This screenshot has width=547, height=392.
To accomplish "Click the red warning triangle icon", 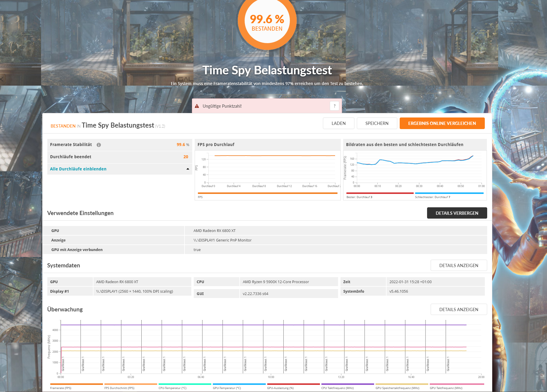I will 197,106.
